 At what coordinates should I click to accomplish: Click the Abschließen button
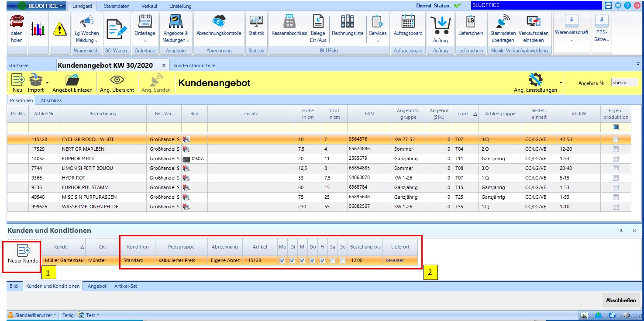tap(621, 300)
